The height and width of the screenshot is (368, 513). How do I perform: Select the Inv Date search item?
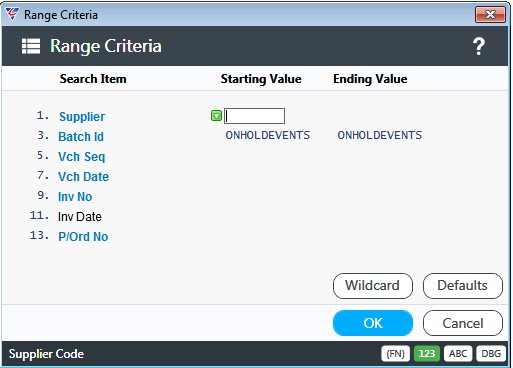(80, 217)
